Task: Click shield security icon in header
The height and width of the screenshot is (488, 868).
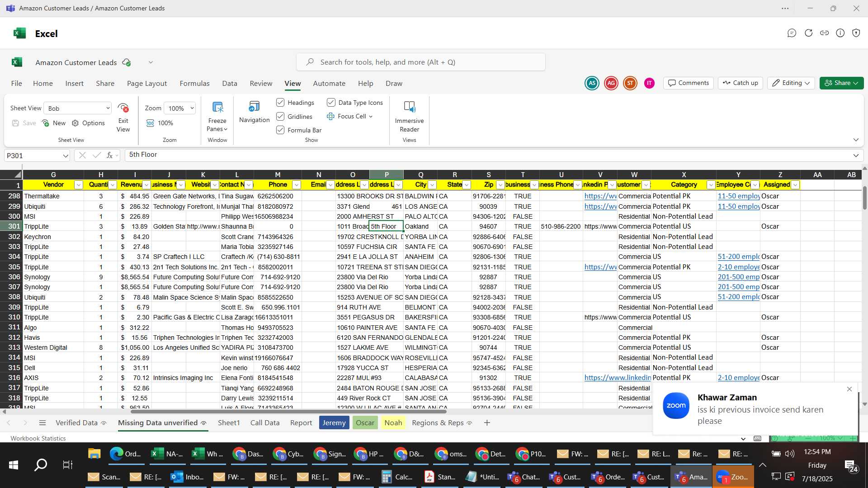Action: [856, 33]
